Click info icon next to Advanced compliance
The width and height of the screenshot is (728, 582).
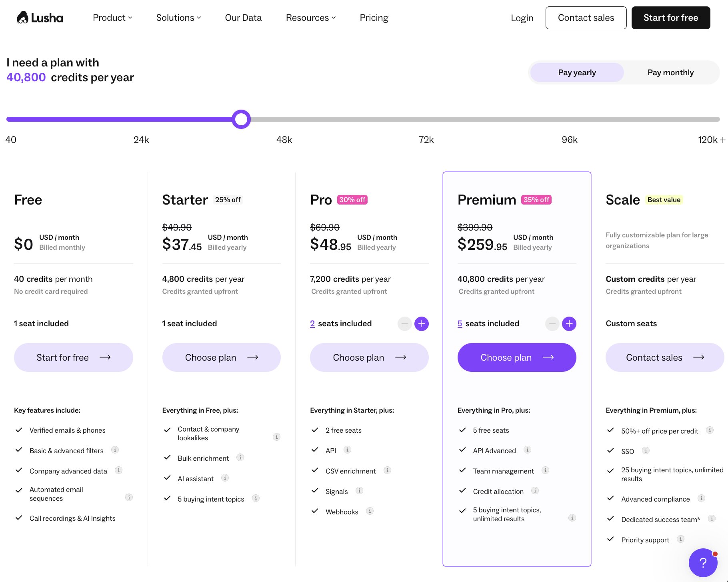[x=701, y=498]
